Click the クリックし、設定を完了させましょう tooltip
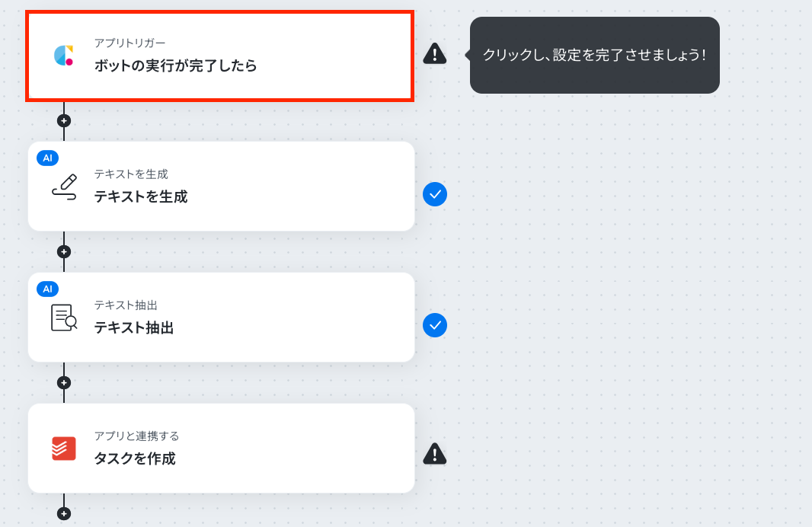The height and width of the screenshot is (527, 812). (594, 55)
